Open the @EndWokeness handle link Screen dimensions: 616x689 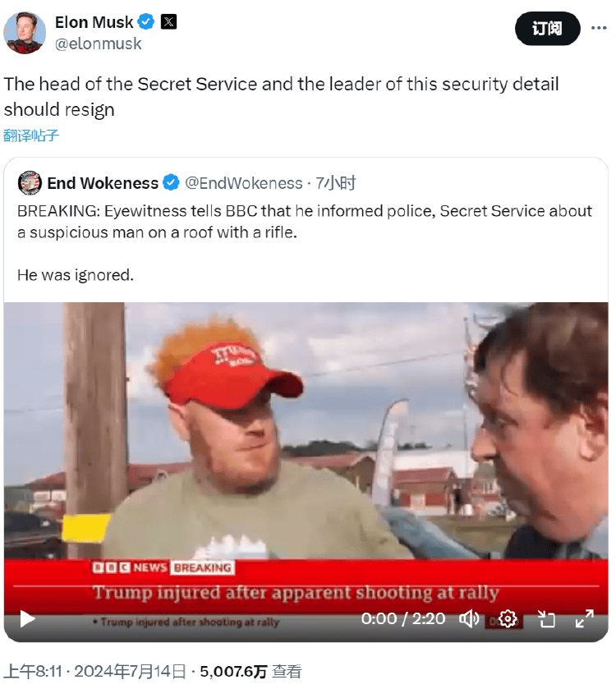243,183
